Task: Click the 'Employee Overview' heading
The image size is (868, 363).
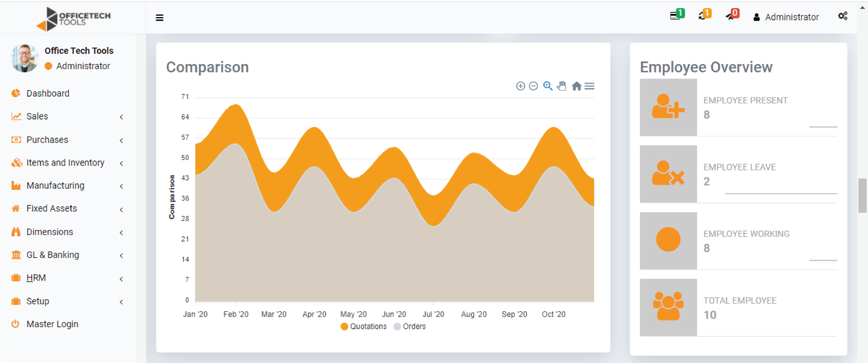Action: [x=706, y=67]
